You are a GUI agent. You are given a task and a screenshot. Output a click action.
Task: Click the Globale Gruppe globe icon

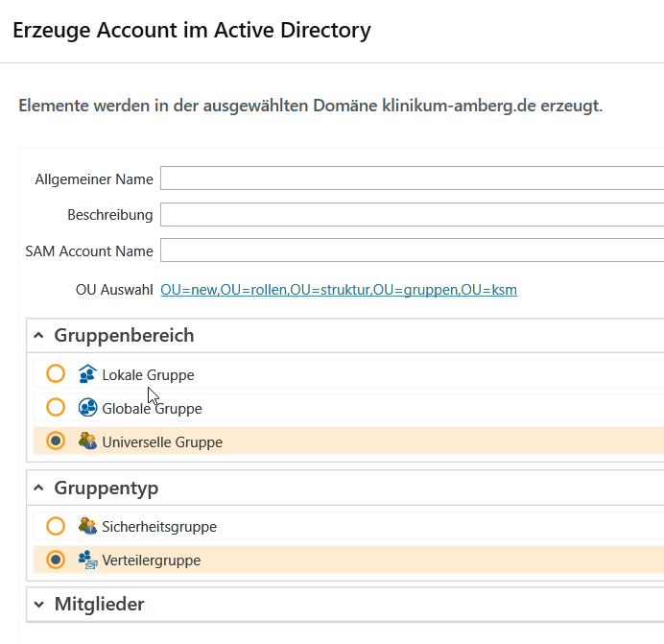(x=87, y=408)
